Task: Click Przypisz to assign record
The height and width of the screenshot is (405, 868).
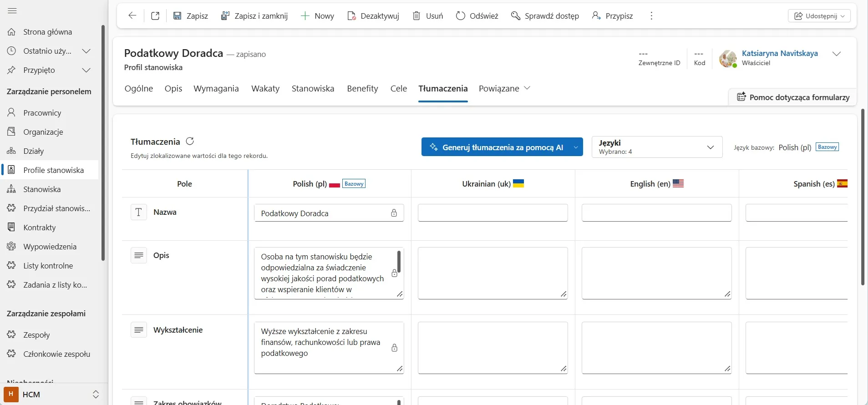Action: click(612, 16)
